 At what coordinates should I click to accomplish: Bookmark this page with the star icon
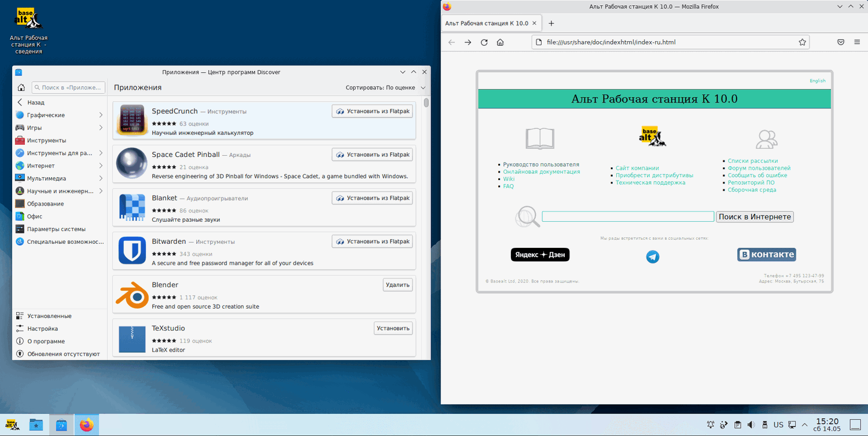802,42
